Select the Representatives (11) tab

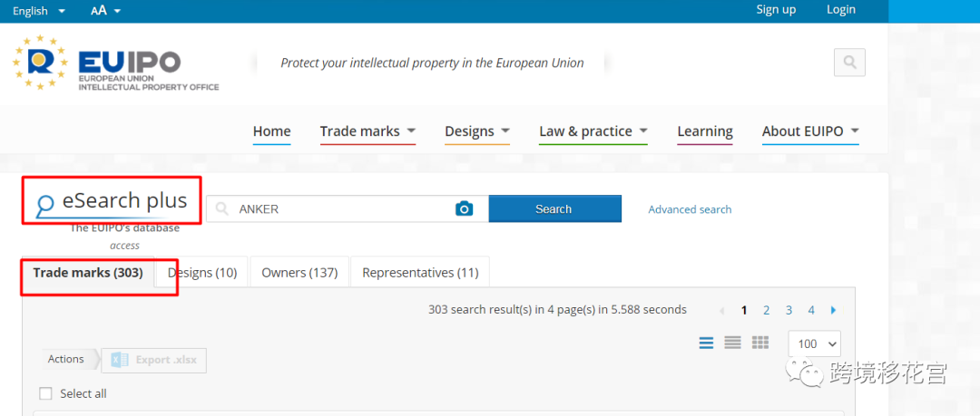420,273
